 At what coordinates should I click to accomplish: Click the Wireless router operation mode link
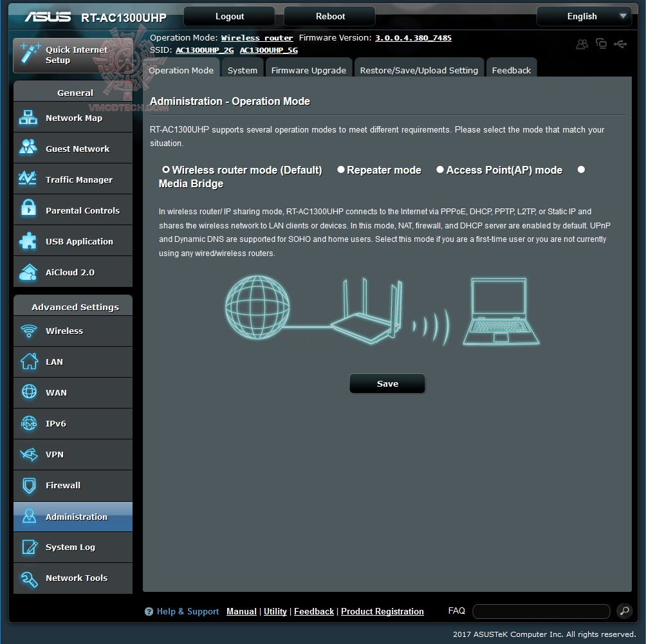[257, 38]
